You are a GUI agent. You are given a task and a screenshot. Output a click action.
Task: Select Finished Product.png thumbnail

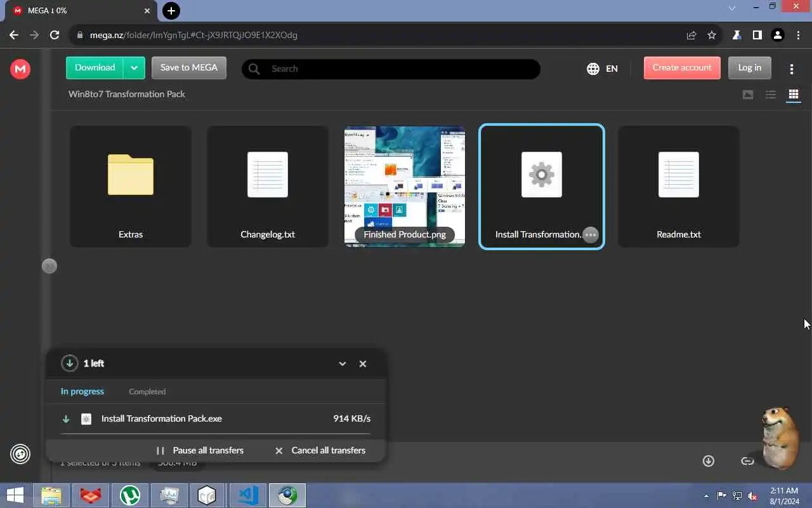click(405, 186)
